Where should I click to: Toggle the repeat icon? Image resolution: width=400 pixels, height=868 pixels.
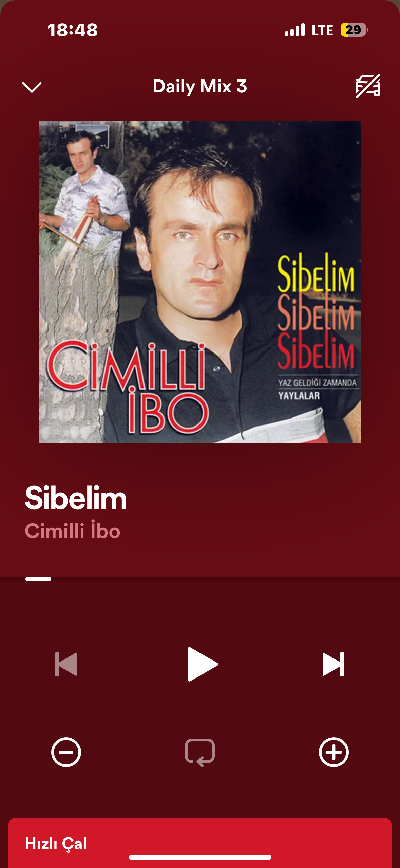point(200,753)
